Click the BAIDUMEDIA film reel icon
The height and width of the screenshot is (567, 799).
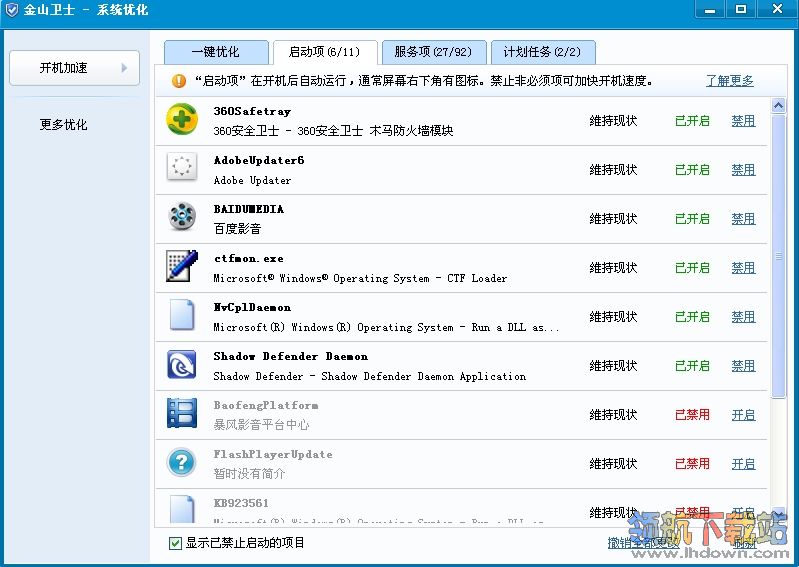(182, 216)
